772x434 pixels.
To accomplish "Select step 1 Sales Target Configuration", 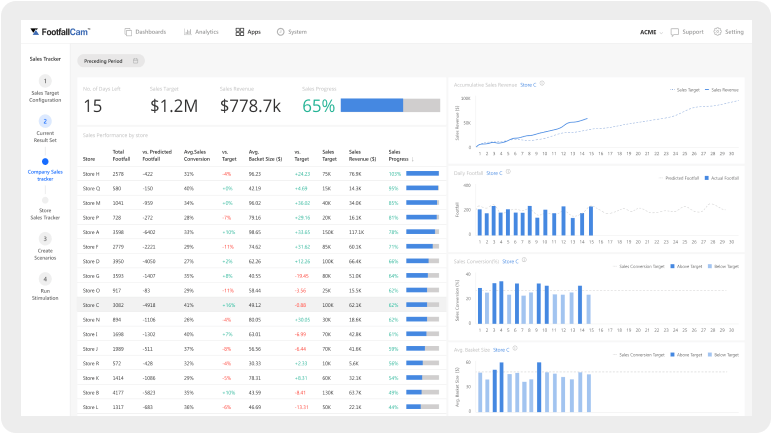I will click(x=45, y=89).
